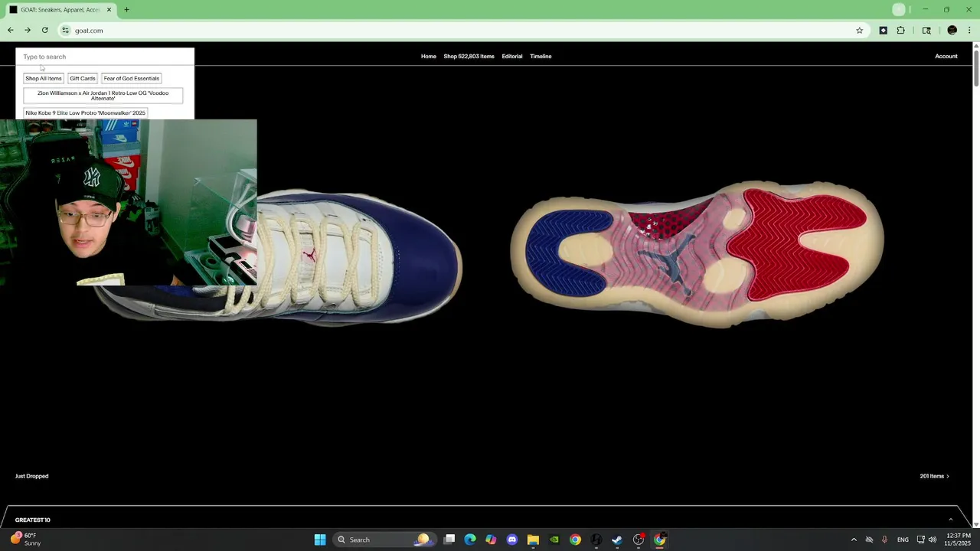The image size is (980, 551).
Task: Open Discord from the taskbar
Action: click(512, 540)
